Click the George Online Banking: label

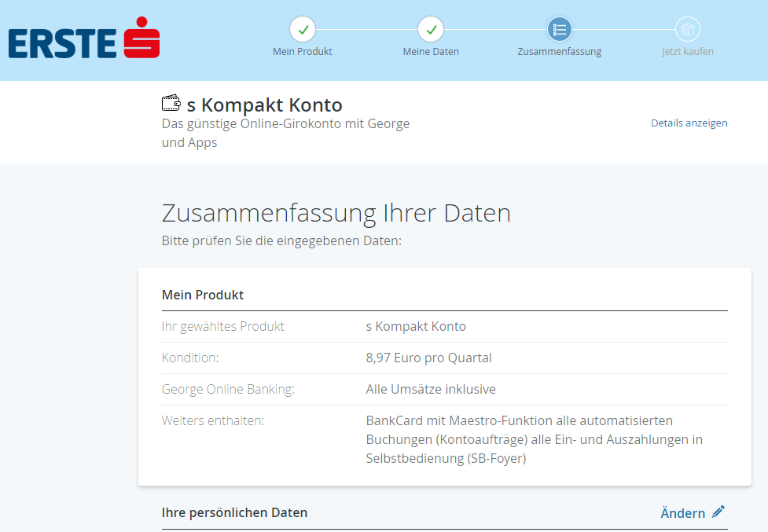point(228,389)
